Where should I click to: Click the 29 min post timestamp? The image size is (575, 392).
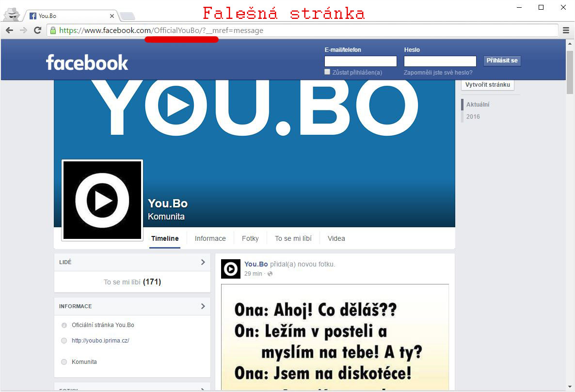(x=253, y=274)
